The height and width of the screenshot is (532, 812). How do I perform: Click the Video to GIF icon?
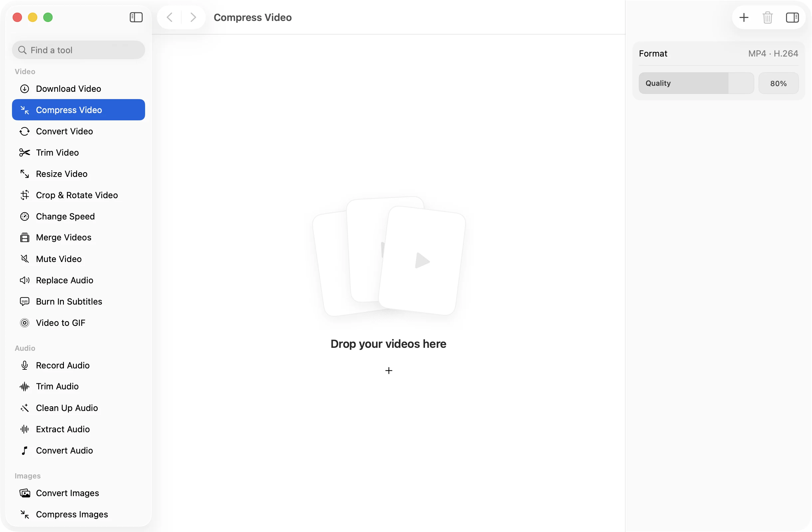pos(25,323)
